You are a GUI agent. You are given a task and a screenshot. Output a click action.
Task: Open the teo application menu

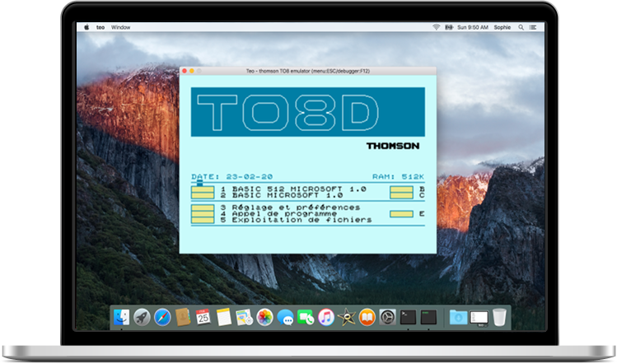100,27
